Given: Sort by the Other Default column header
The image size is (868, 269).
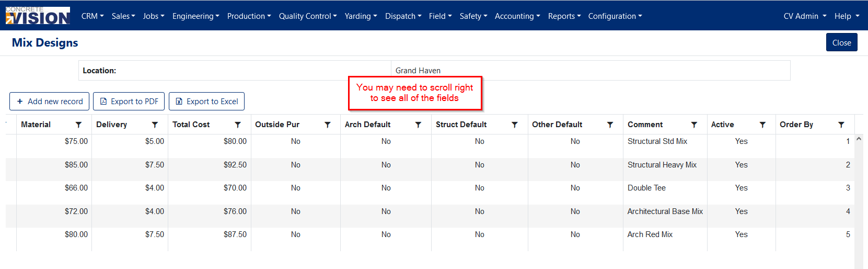Looking at the screenshot, I should [x=557, y=125].
